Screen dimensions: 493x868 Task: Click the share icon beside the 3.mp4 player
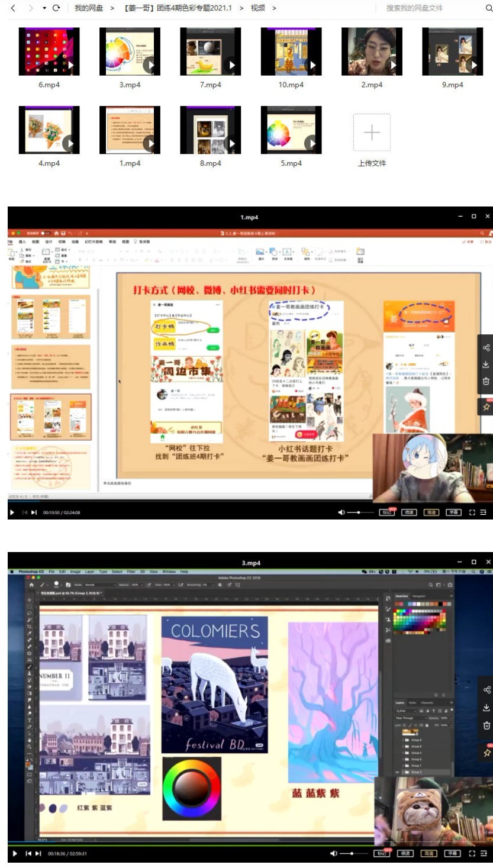[486, 690]
